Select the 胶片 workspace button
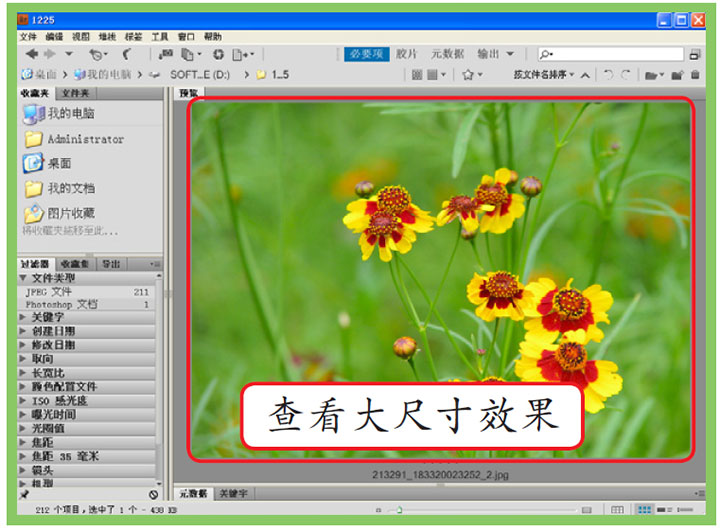Viewport: 720px width, 531px height. pos(406,54)
